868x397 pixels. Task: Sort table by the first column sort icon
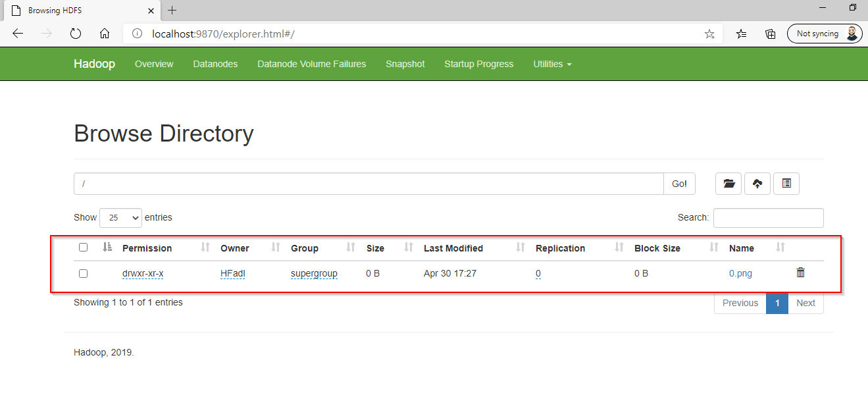click(x=108, y=248)
